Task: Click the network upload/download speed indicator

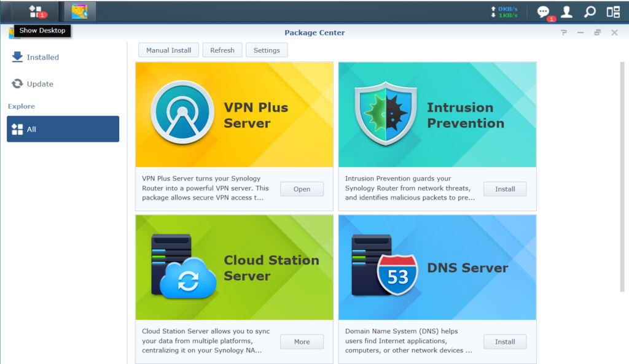Action: 504,12
